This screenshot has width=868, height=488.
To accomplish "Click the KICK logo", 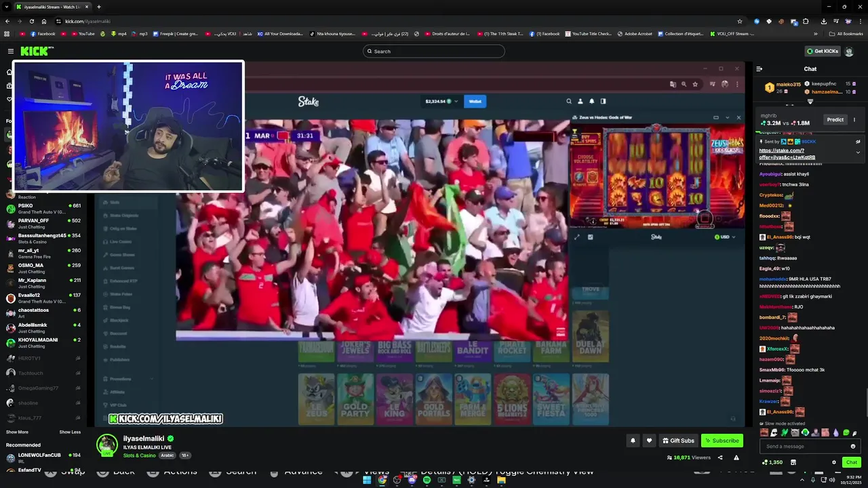I will pos(37,51).
